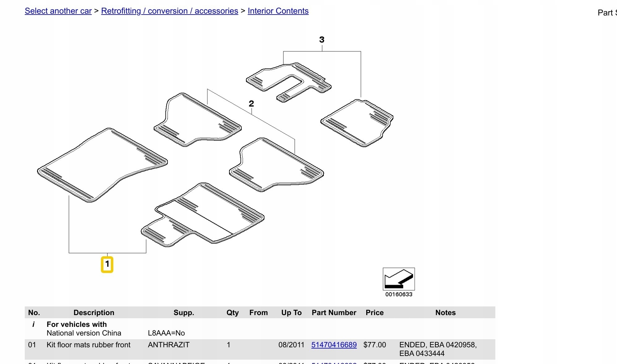This screenshot has width=617, height=364.
Task: Click the Description column header
Action: (94, 313)
